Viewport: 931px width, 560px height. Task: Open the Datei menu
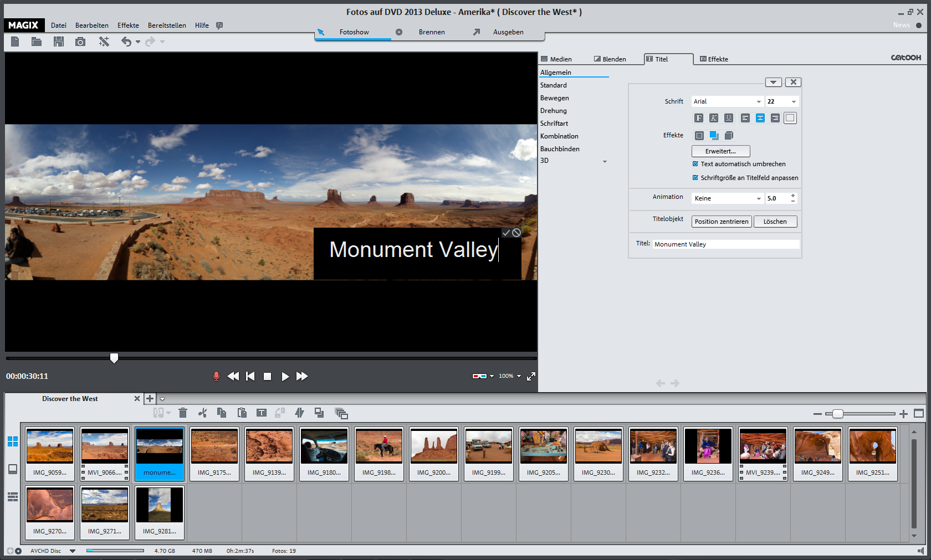(x=59, y=25)
